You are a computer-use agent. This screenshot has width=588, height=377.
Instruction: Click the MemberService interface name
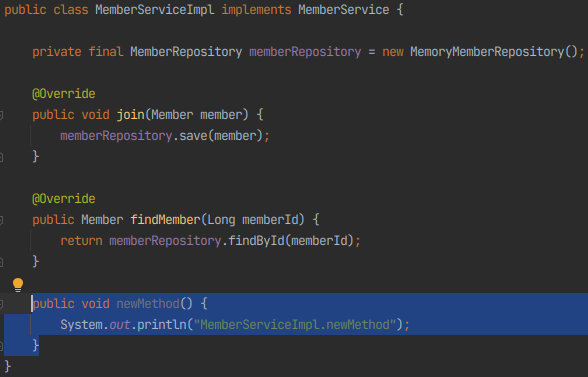pyautogui.click(x=344, y=10)
